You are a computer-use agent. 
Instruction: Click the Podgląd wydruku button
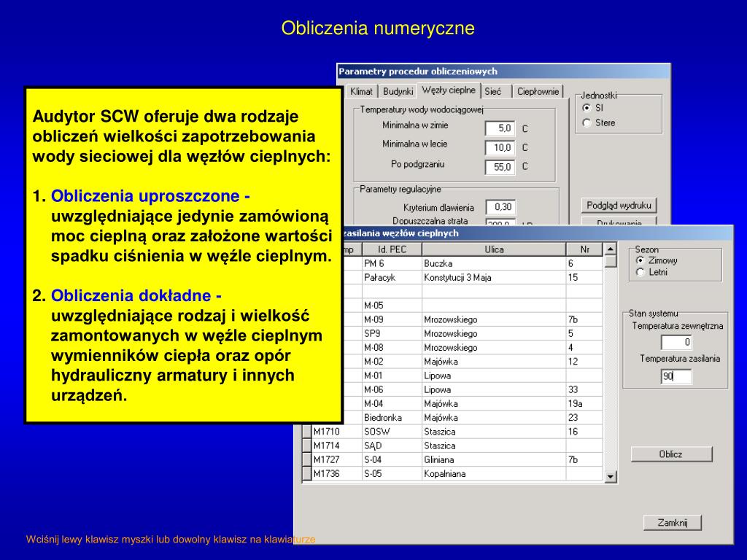(x=619, y=205)
